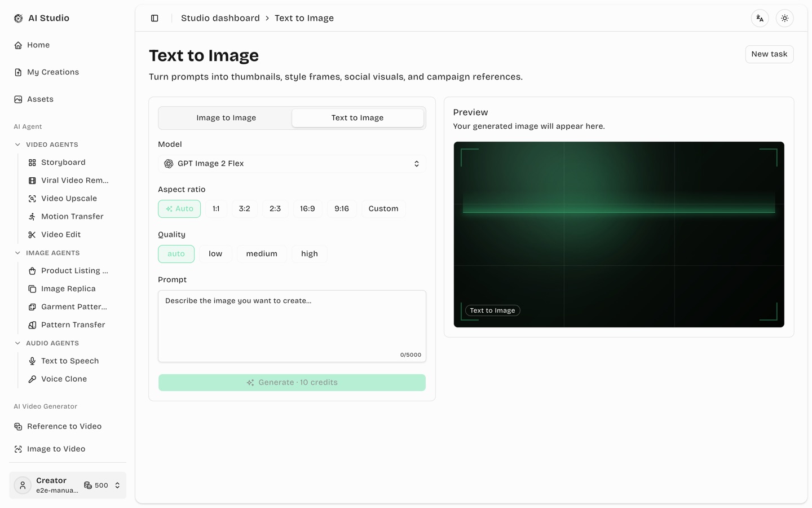Open Reference to Video page
Viewport: 812px width, 508px height.
click(68, 427)
